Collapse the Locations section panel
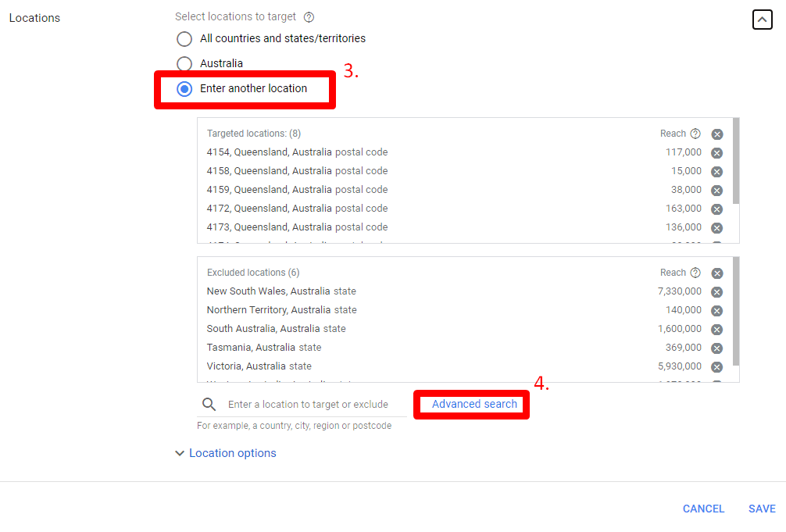786x532 pixels. [x=762, y=19]
